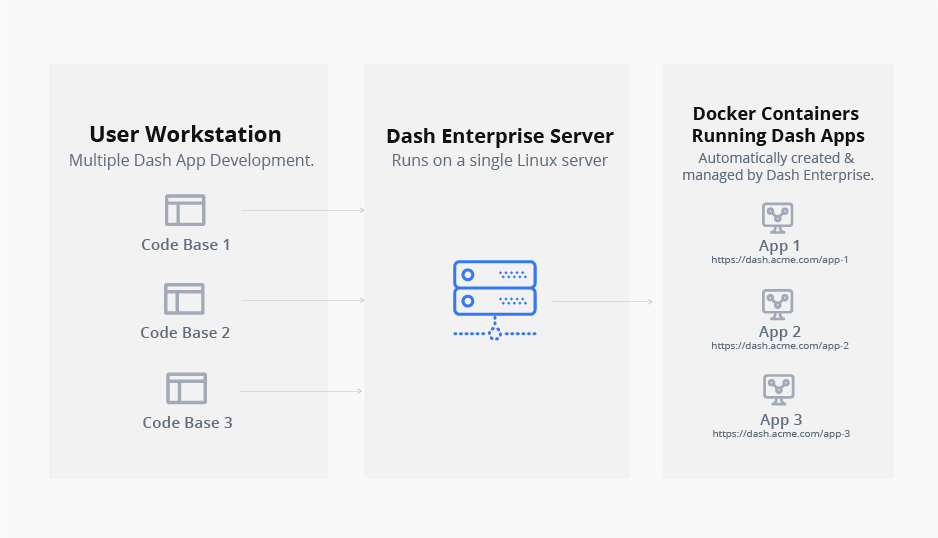The height and width of the screenshot is (538, 938).
Task: Click the App 2 label text
Action: point(779,332)
